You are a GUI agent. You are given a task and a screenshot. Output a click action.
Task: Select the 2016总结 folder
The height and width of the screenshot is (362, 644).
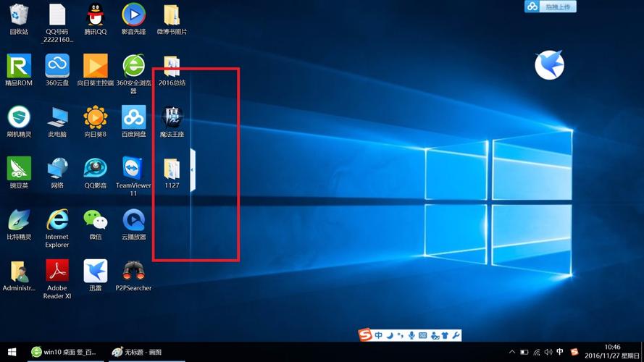172,71
